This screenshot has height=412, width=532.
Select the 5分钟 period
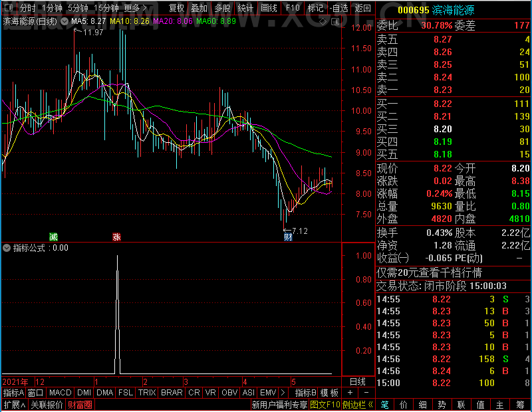[78, 8]
